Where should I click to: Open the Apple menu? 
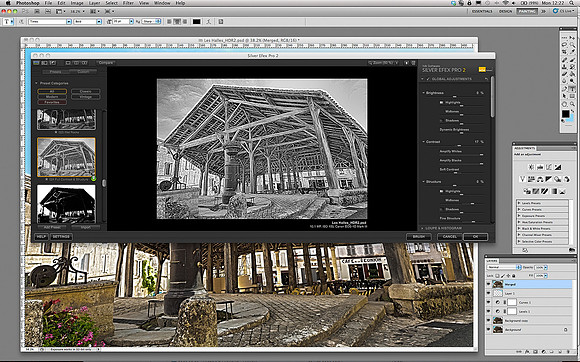pyautogui.click(x=7, y=3)
